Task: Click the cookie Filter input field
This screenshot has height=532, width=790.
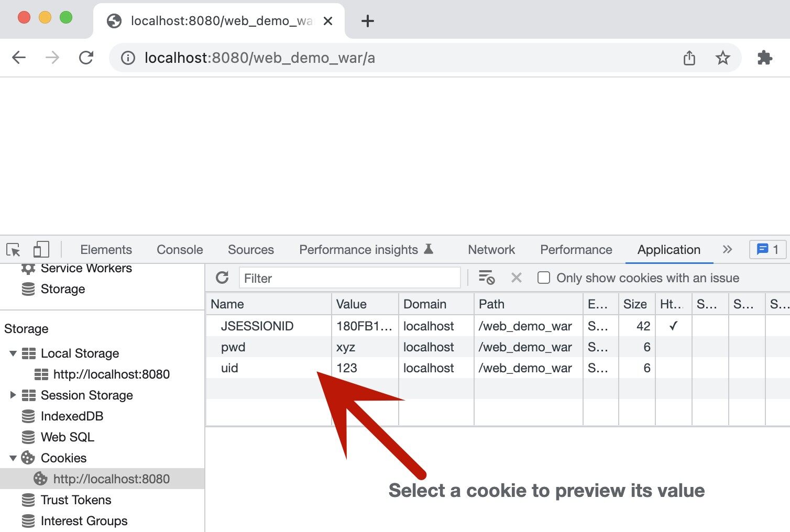Action: pyautogui.click(x=349, y=278)
